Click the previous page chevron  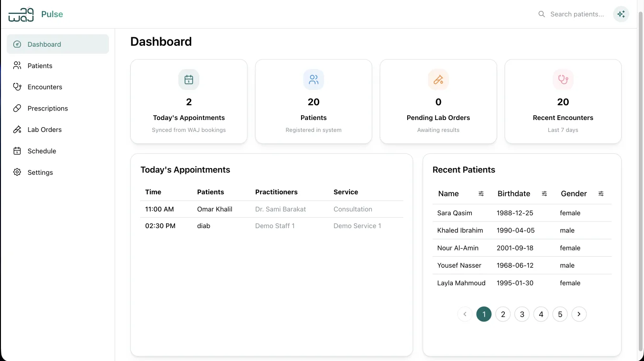tap(465, 314)
